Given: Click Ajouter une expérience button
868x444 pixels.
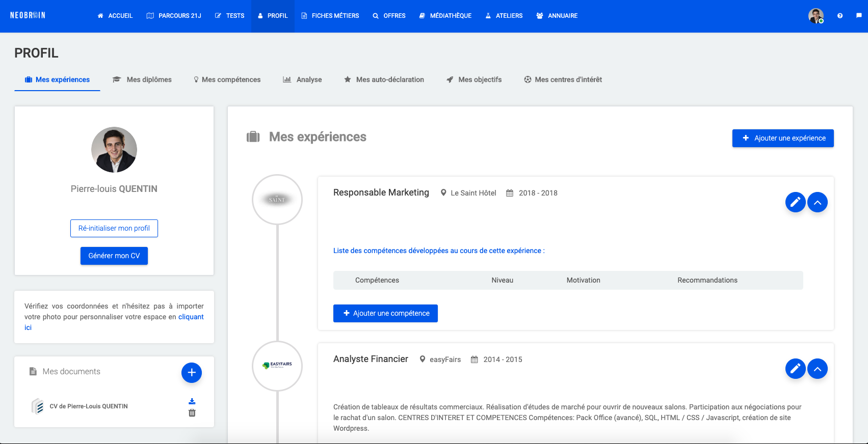Looking at the screenshot, I should pyautogui.click(x=783, y=138).
